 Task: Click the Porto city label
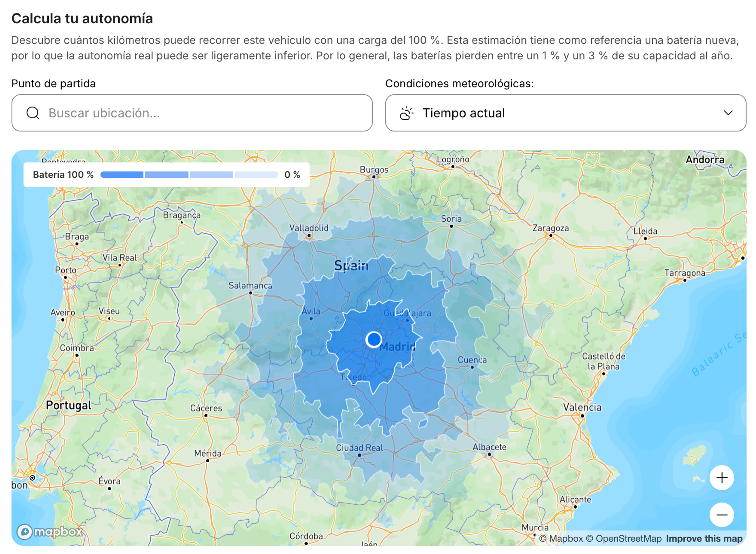(65, 270)
